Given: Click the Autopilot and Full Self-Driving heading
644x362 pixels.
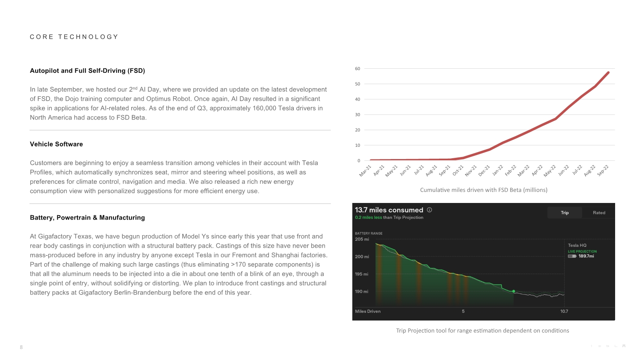Looking at the screenshot, I should click(x=87, y=71).
